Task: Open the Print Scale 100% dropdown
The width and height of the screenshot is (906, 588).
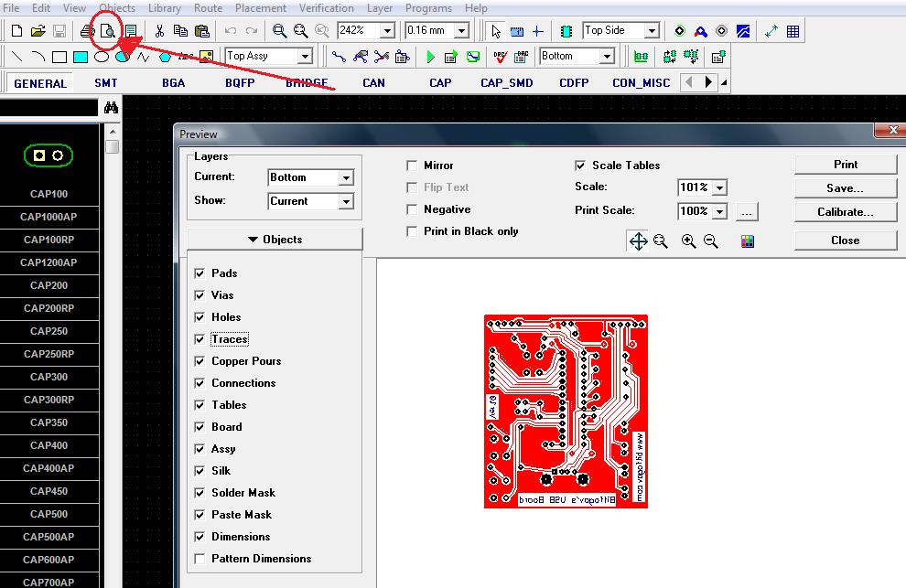Action: coord(720,211)
